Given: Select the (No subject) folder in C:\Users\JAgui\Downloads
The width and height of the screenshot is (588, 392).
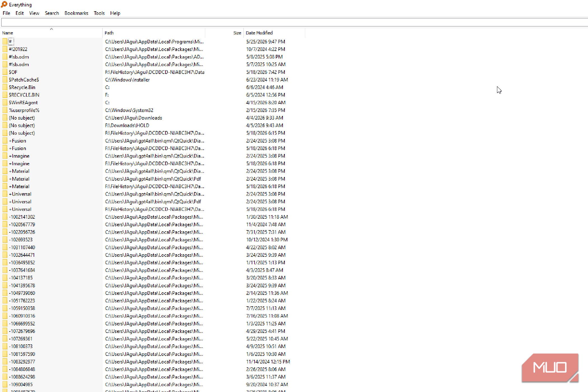Looking at the screenshot, I should pyautogui.click(x=22, y=118).
